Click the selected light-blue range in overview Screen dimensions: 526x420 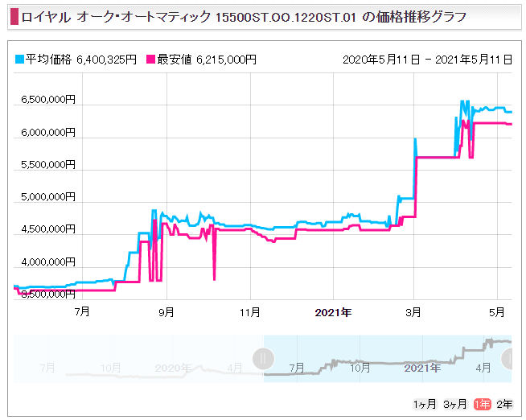coord(388,359)
